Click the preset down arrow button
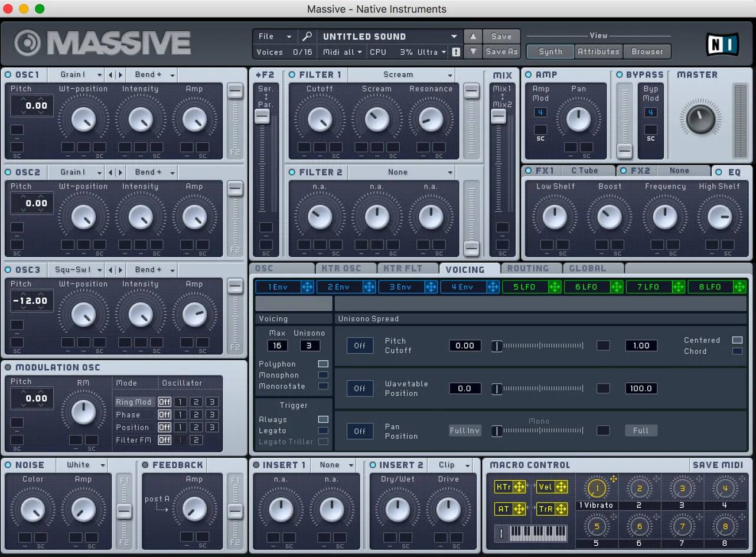Image resolution: width=756 pixels, height=557 pixels. 472,52
